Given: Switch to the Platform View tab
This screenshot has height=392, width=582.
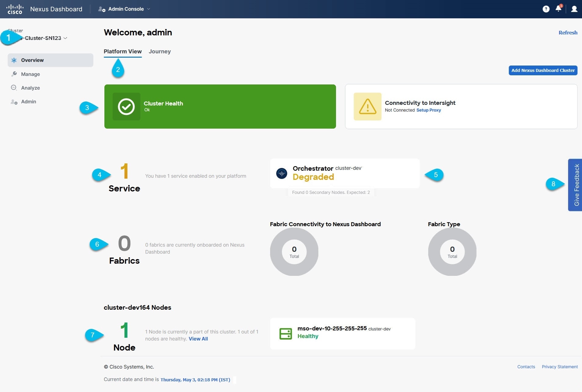Looking at the screenshot, I should (123, 52).
